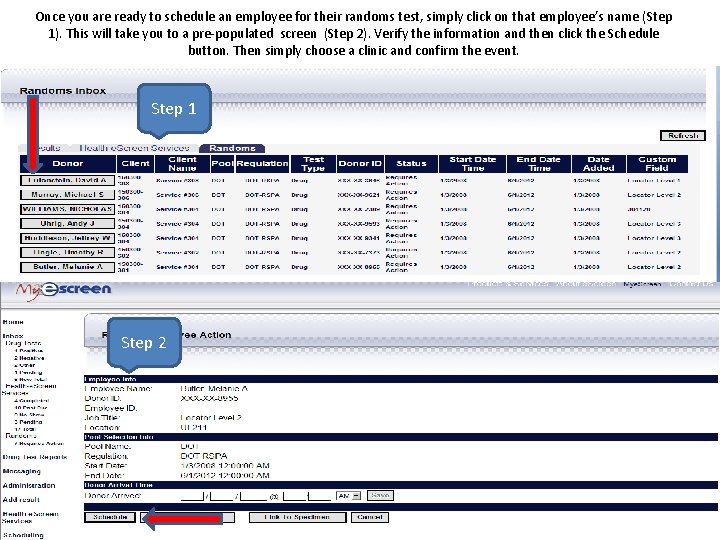Sort by the Date Added column header
This screenshot has height=540, width=720.
(598, 163)
